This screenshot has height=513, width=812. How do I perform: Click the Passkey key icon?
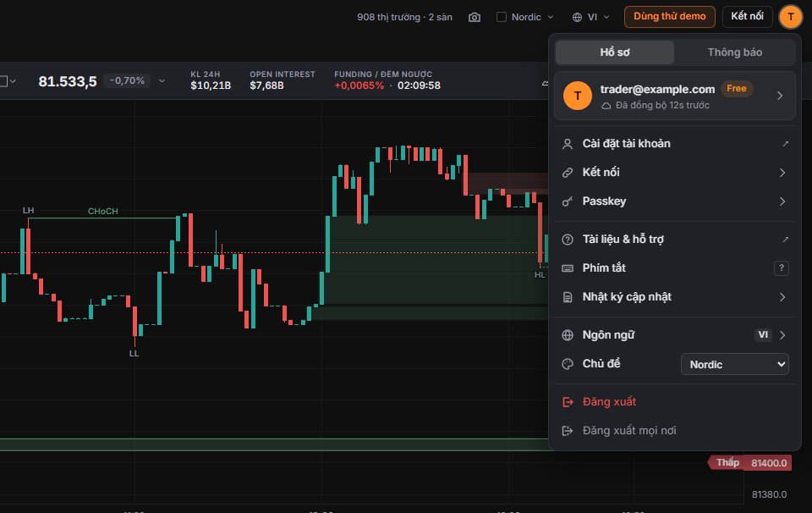tap(568, 201)
